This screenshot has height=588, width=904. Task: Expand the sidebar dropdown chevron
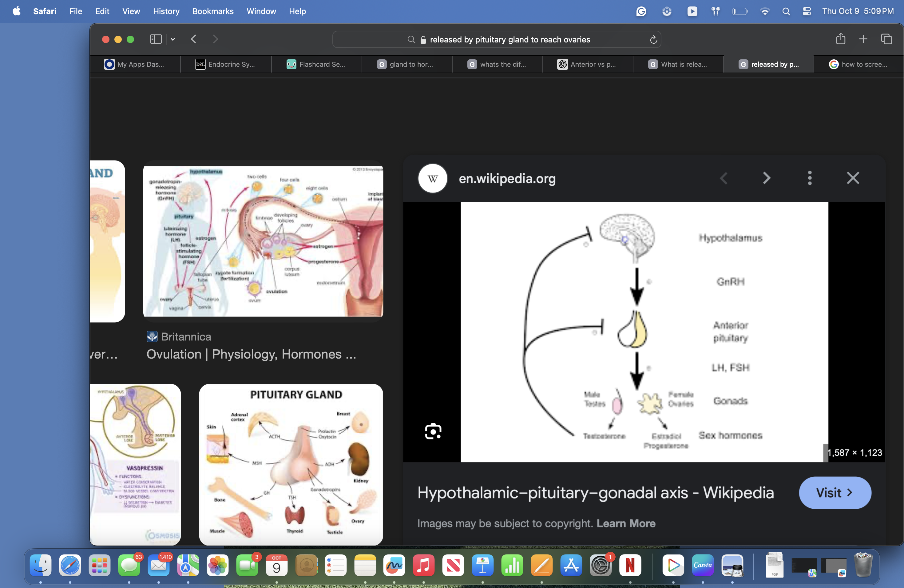pos(173,39)
